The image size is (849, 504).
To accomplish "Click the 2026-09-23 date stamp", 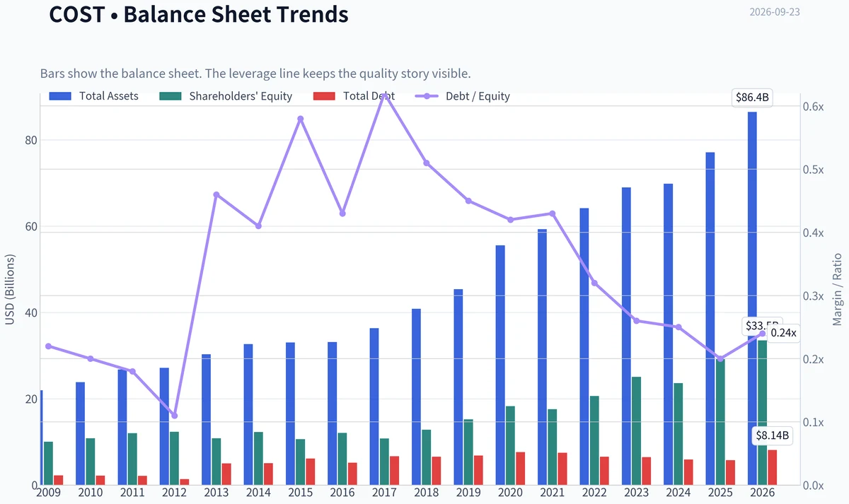I will [x=775, y=11].
